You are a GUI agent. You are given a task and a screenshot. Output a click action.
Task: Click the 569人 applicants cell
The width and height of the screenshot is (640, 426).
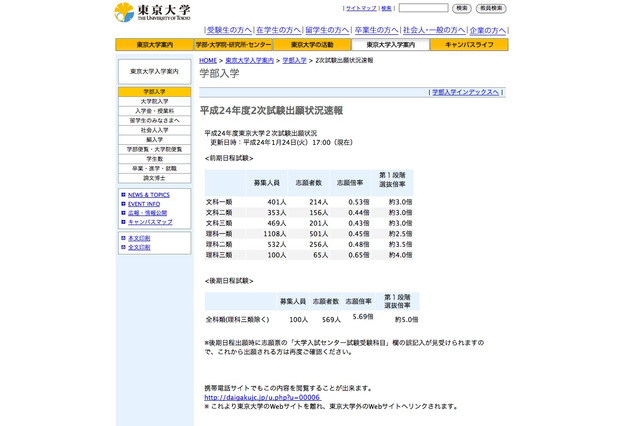[331, 320]
